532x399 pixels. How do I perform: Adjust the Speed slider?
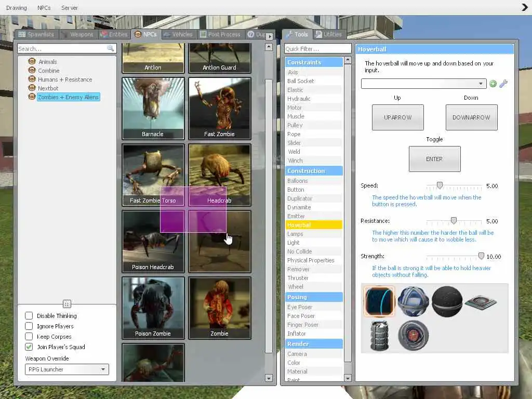pyautogui.click(x=440, y=185)
